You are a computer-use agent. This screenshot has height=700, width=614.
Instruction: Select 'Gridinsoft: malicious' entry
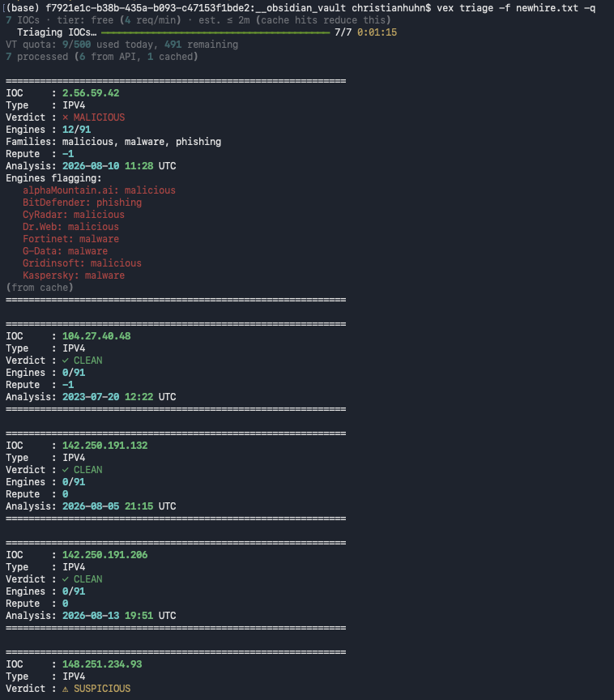click(82, 263)
